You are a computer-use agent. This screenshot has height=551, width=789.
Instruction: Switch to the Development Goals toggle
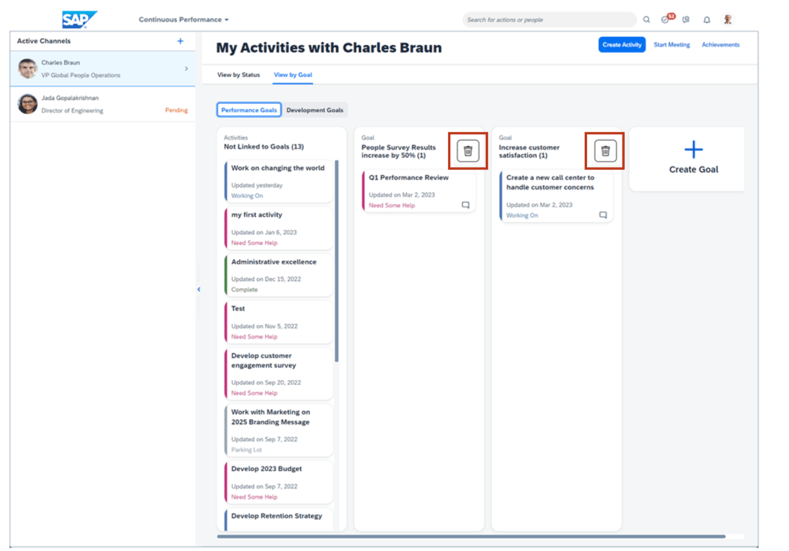click(315, 110)
